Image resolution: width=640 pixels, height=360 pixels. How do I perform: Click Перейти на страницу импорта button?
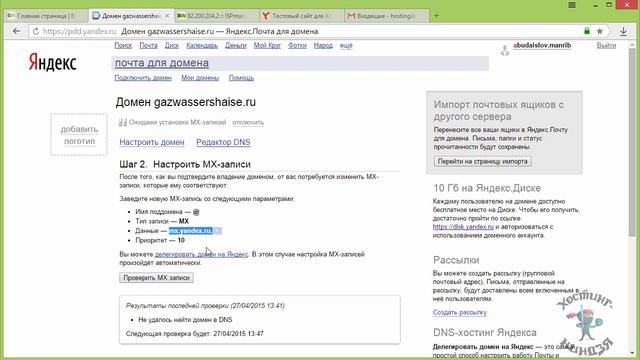point(482,161)
